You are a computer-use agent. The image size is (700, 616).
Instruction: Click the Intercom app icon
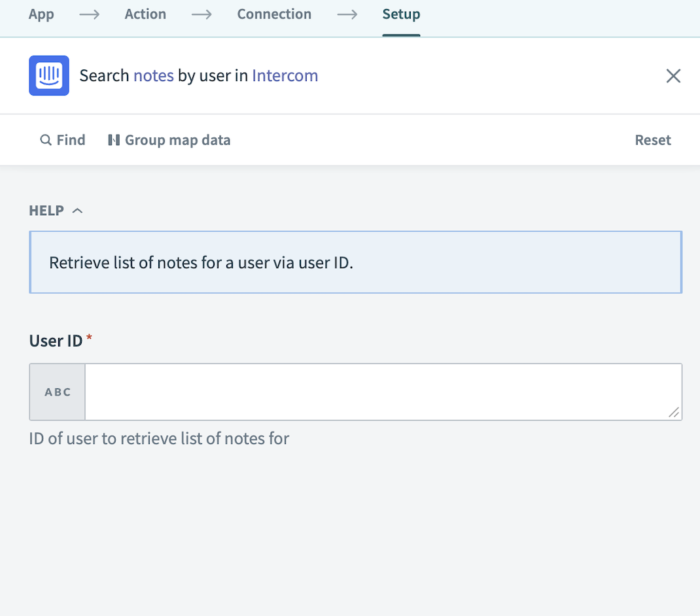click(48, 75)
